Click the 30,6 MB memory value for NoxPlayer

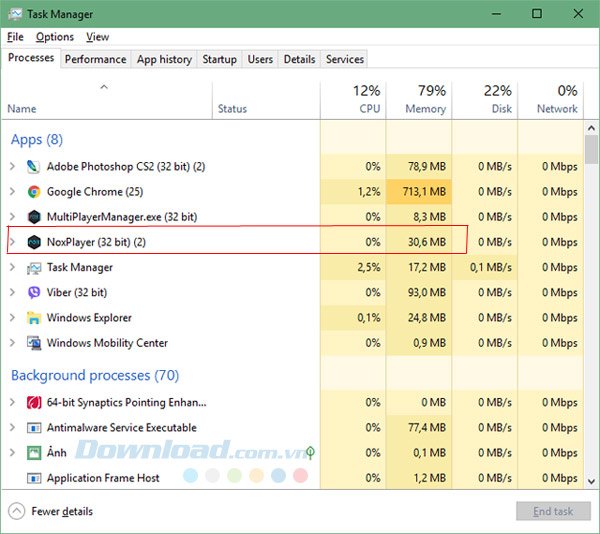[427, 242]
